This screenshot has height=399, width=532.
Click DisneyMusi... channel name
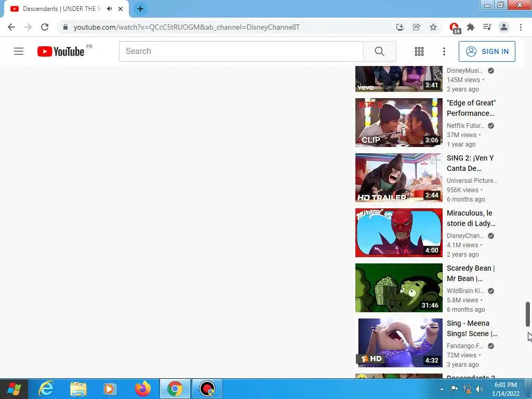pos(465,71)
